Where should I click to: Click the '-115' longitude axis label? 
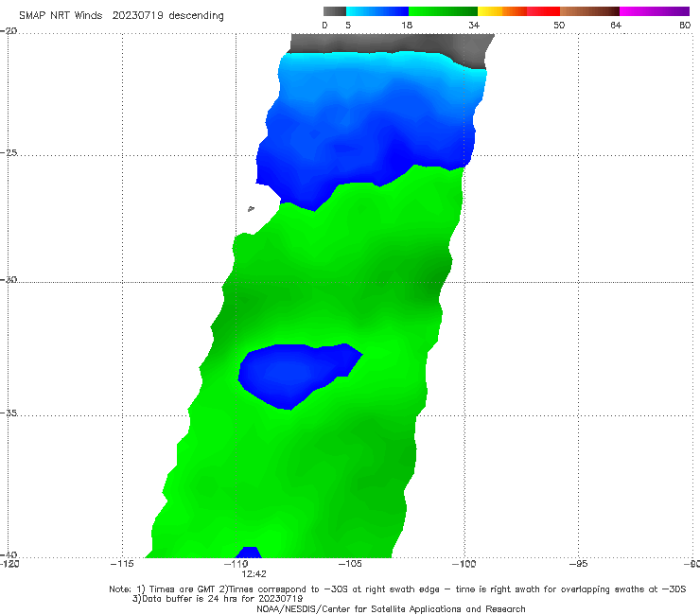tap(122, 564)
